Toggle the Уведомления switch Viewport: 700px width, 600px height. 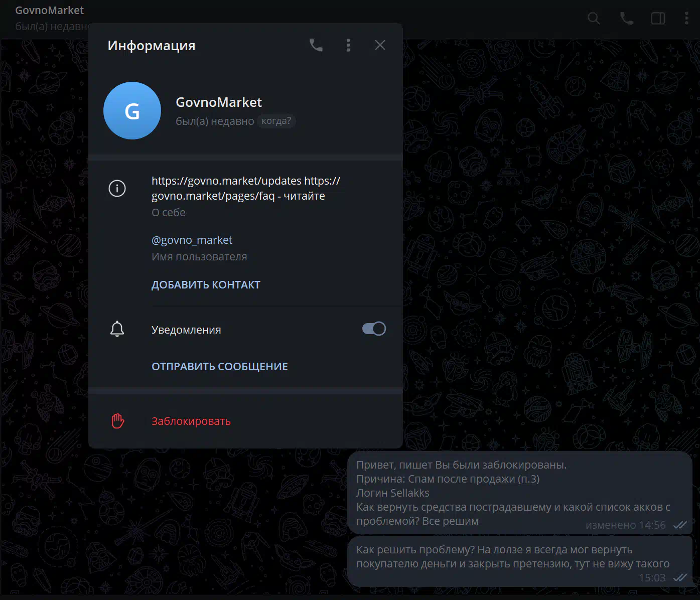pos(374,329)
